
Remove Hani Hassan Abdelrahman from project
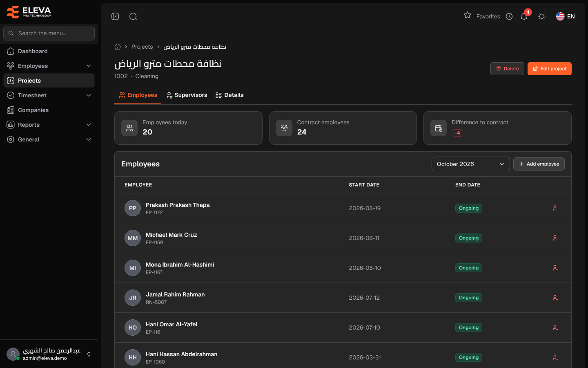click(x=555, y=357)
